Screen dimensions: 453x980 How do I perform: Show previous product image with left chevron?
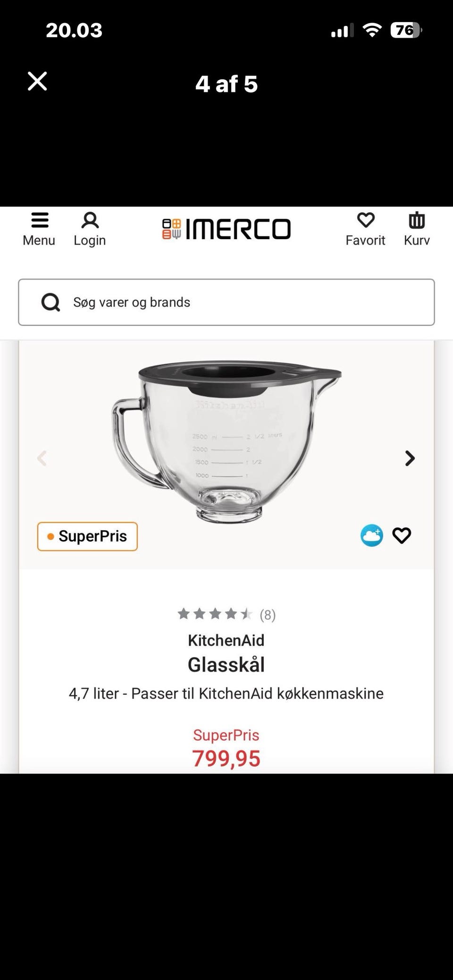click(42, 458)
